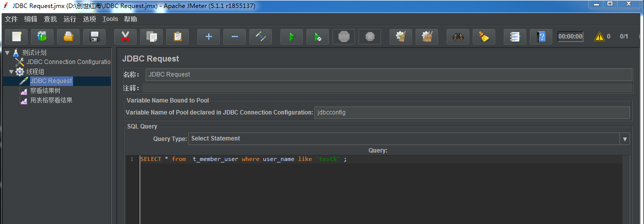The image size is (644, 224).
Task: Collapse the 线程组 tree node
Action: click(x=11, y=71)
